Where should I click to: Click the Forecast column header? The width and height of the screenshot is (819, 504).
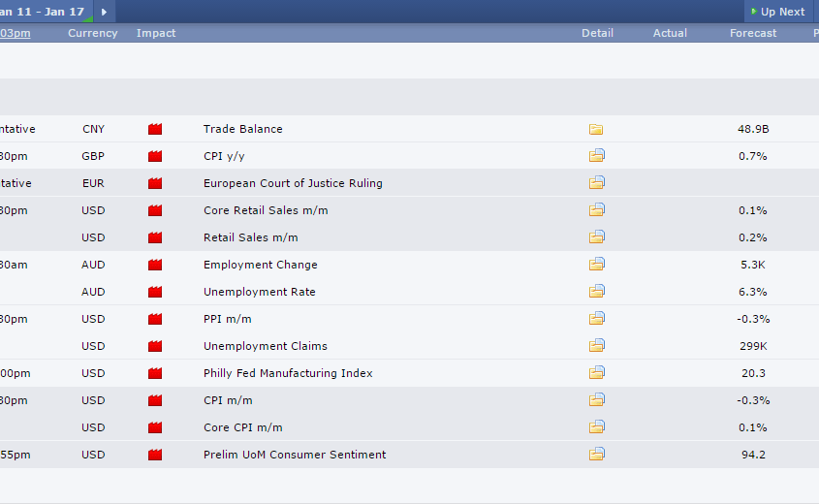click(x=753, y=33)
